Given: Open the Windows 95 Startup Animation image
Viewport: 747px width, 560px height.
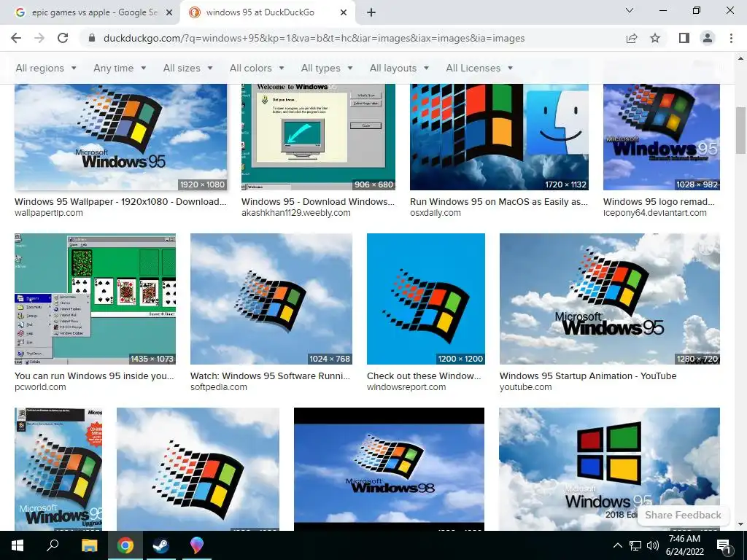Looking at the screenshot, I should [x=610, y=299].
